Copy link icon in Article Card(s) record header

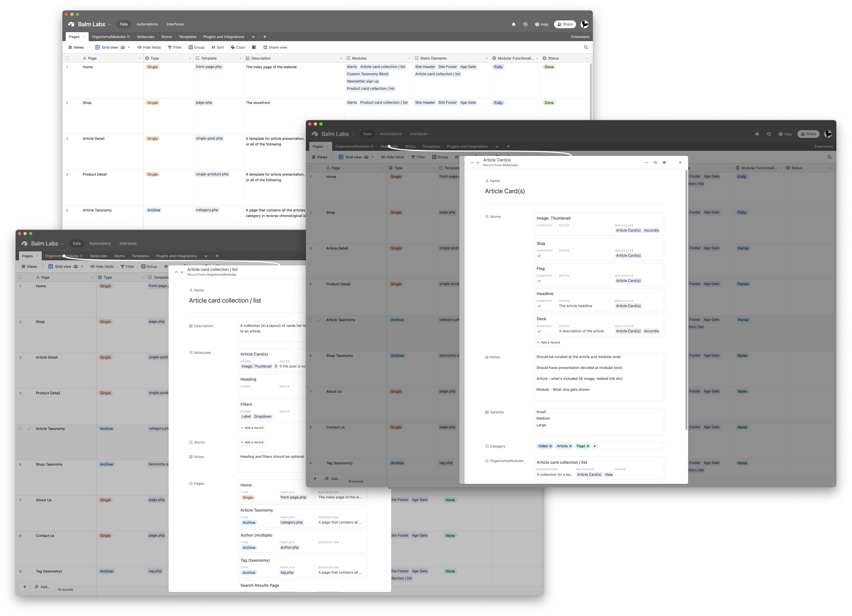click(655, 163)
